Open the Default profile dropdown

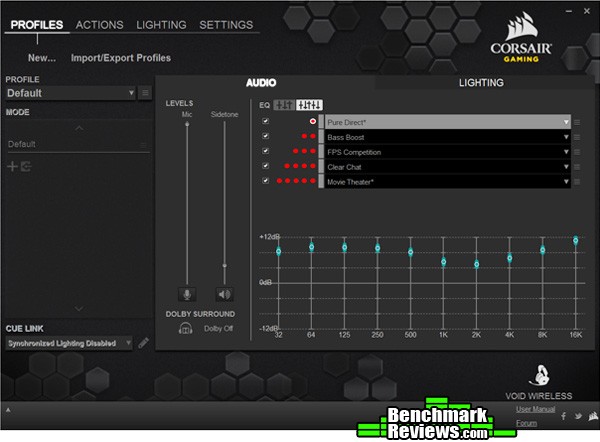71,93
